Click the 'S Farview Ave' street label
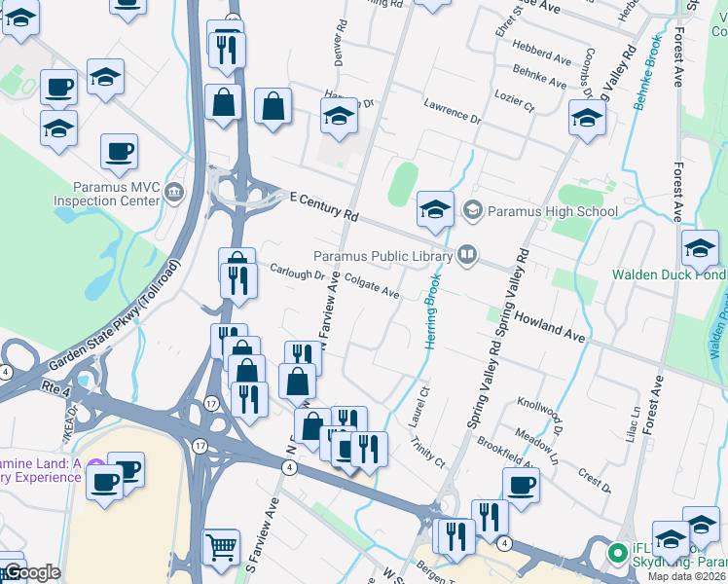 pos(263,535)
